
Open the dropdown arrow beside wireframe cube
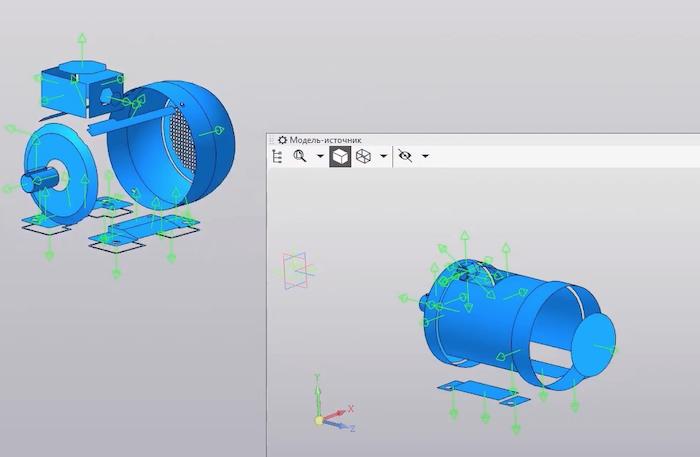click(x=383, y=156)
